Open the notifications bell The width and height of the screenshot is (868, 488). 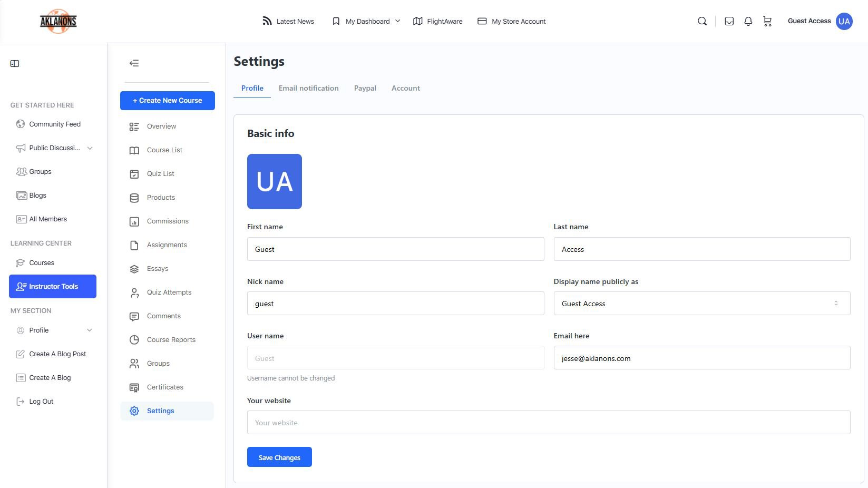point(748,21)
